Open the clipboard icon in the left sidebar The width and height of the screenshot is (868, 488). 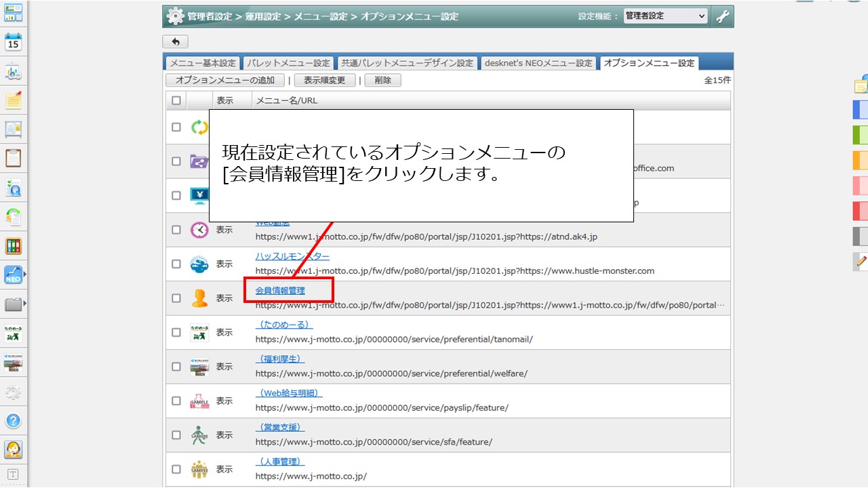[14, 158]
